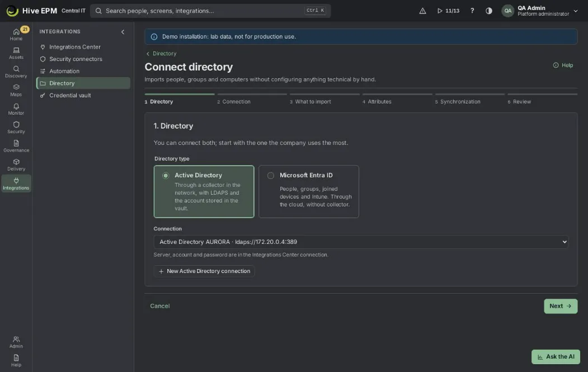Collapse the Integrations side panel
Image resolution: width=588 pixels, height=372 pixels.
pos(123,32)
